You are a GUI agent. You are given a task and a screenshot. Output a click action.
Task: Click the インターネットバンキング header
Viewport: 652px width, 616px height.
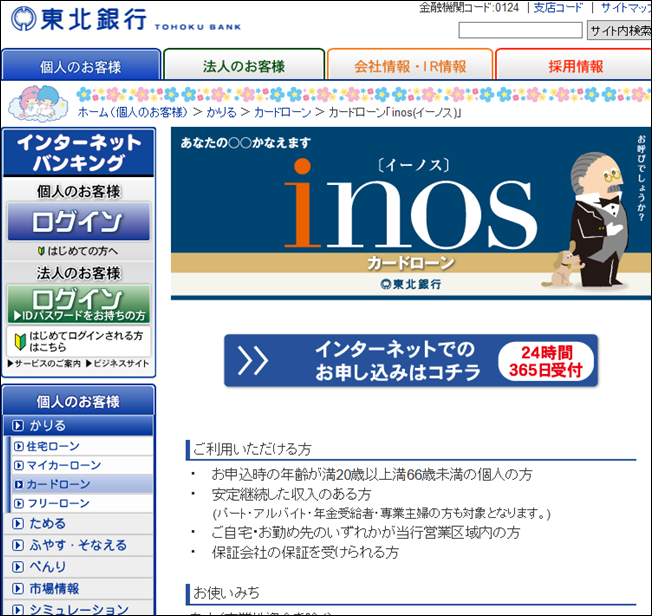(79, 153)
